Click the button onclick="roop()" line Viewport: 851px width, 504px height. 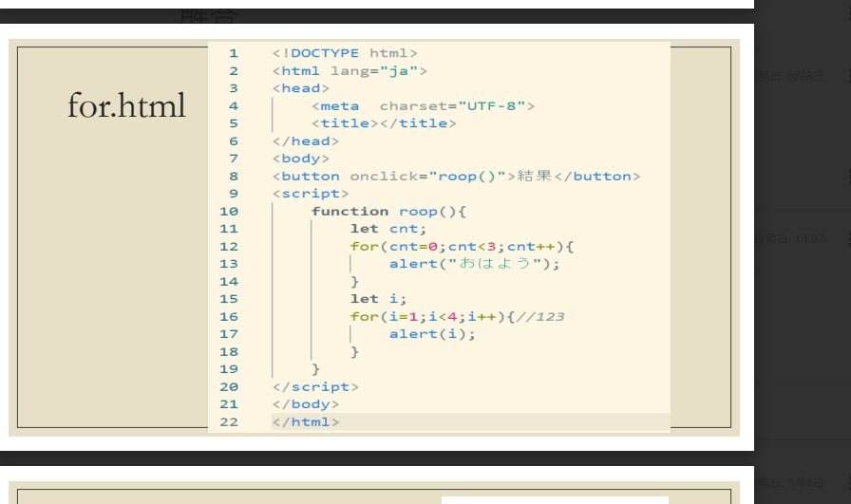(456, 177)
